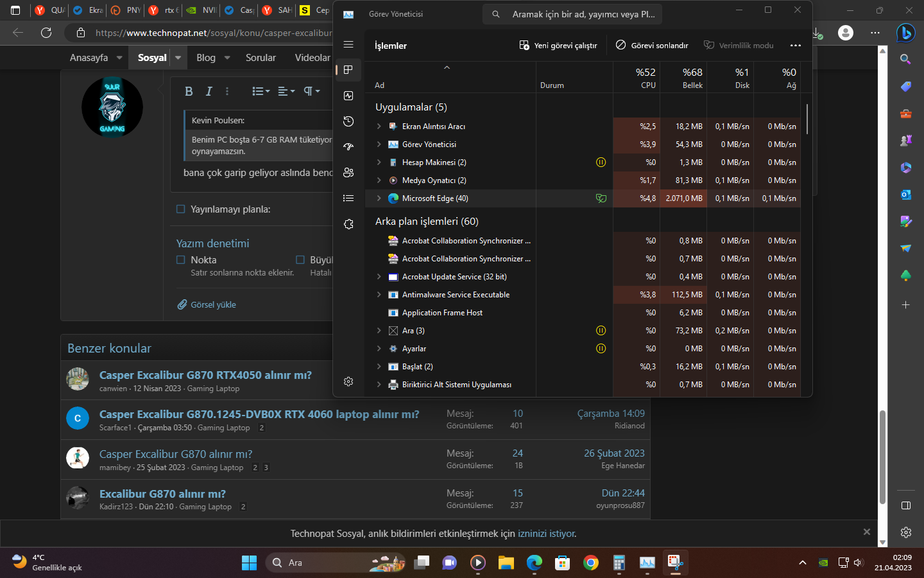Viewport: 924px width, 578px height.
Task: Click Bing Chat icon in Edge
Action: (905, 32)
